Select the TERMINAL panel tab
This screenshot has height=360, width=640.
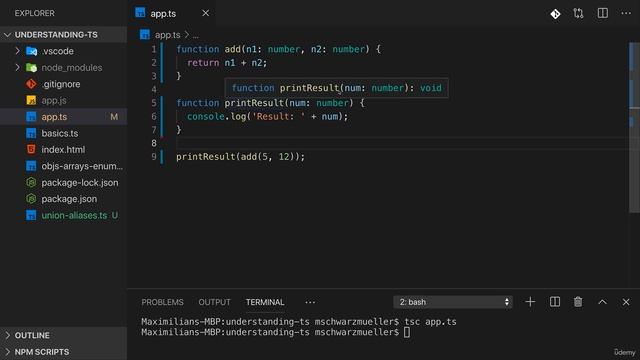click(x=265, y=302)
